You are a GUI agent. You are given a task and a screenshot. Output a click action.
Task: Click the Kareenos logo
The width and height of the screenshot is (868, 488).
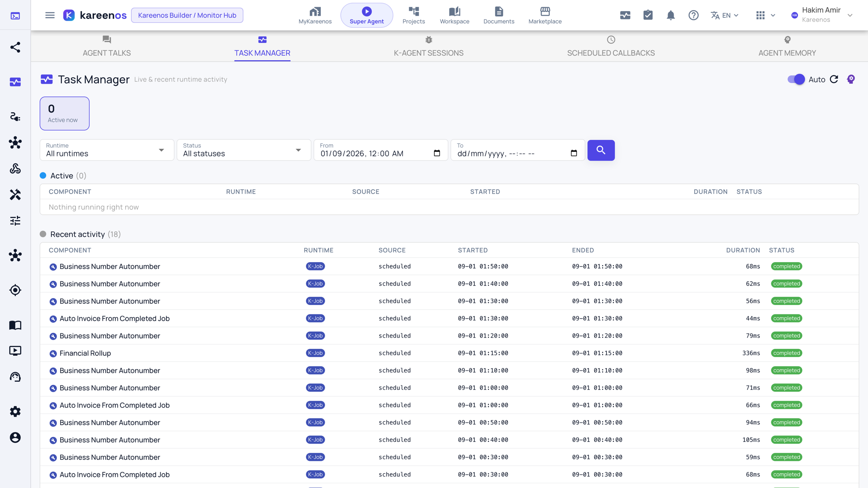point(95,15)
